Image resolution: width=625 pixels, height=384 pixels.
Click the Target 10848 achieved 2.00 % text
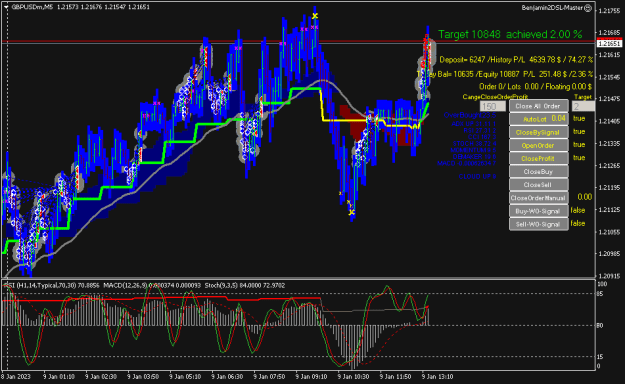(510, 34)
